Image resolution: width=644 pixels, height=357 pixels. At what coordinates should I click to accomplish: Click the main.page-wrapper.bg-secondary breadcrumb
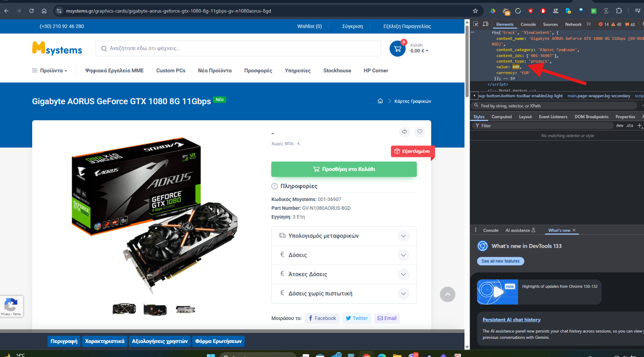click(x=599, y=96)
